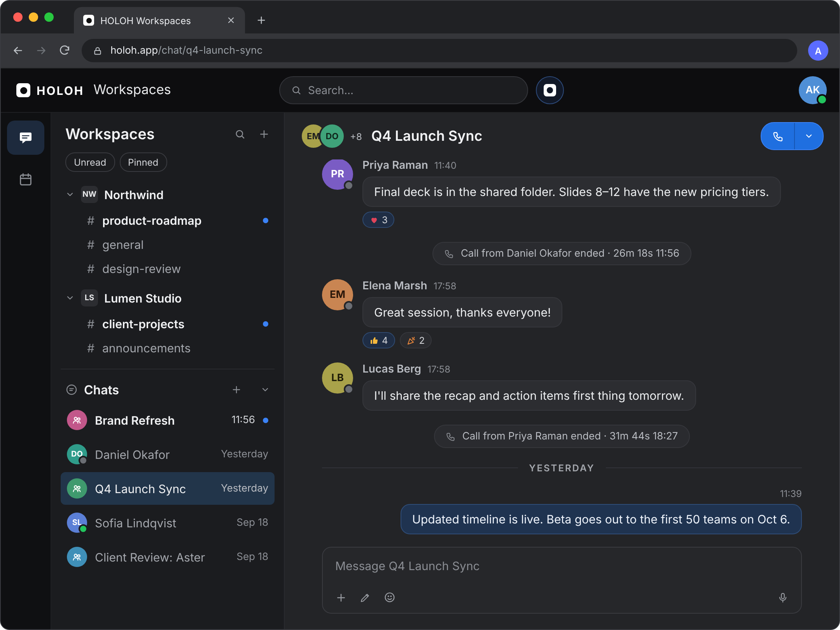Viewport: 840px width, 630px height.
Task: Click the HOLOH logo in the header
Action: [49, 90]
